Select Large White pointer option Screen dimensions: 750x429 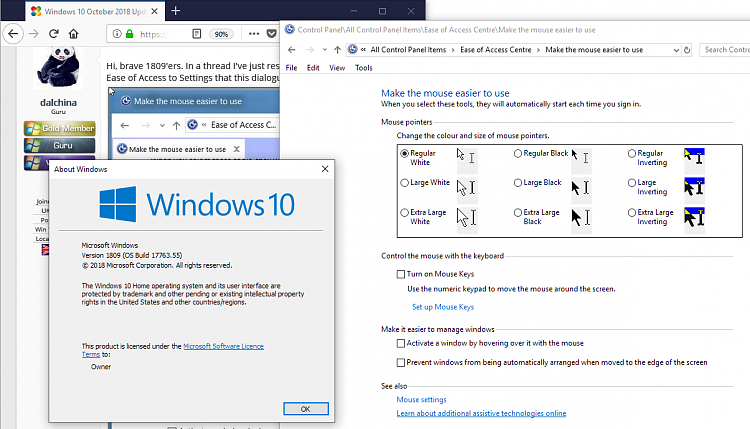tap(405, 183)
